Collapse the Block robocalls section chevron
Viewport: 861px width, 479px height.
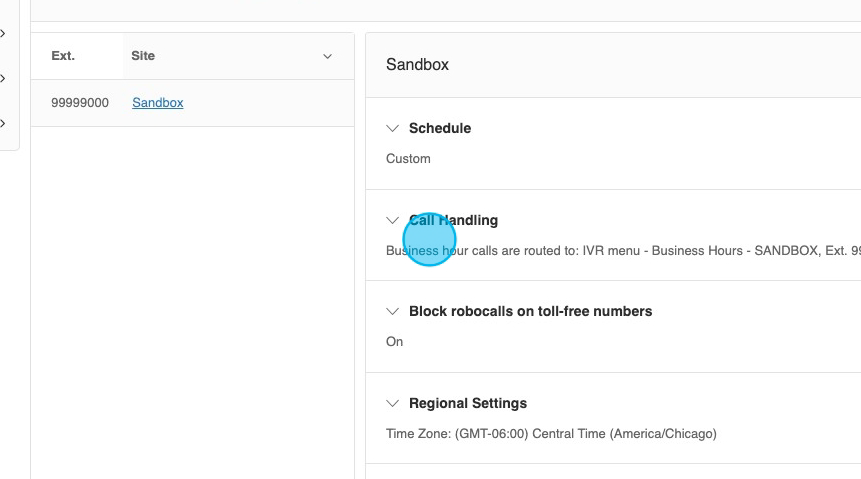pyautogui.click(x=393, y=311)
